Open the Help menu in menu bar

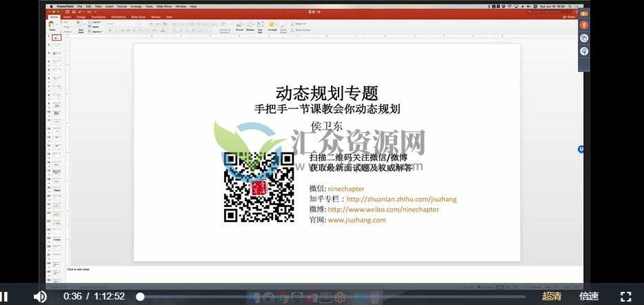pos(193,7)
